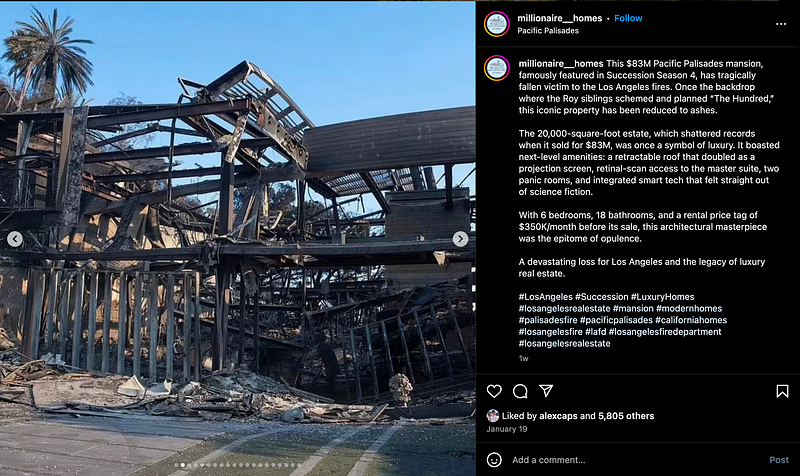The width and height of the screenshot is (800, 476).
Task: Like the post with the heart icon
Action: tap(494, 391)
